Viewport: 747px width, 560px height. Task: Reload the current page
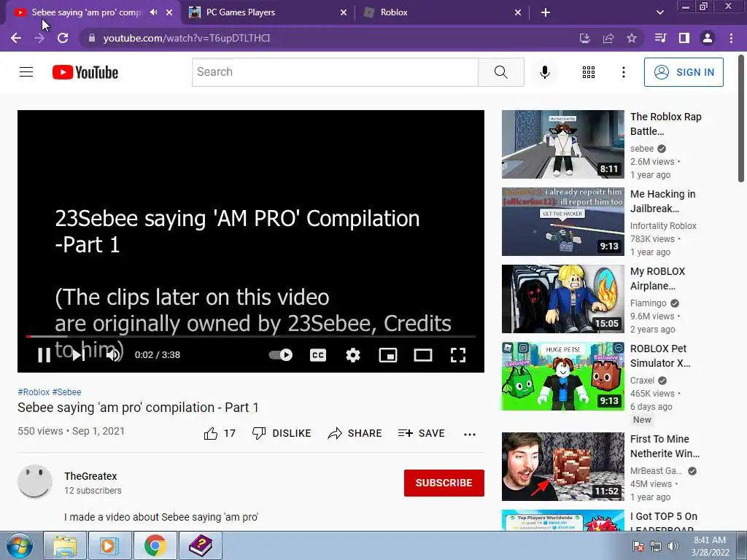click(x=63, y=38)
